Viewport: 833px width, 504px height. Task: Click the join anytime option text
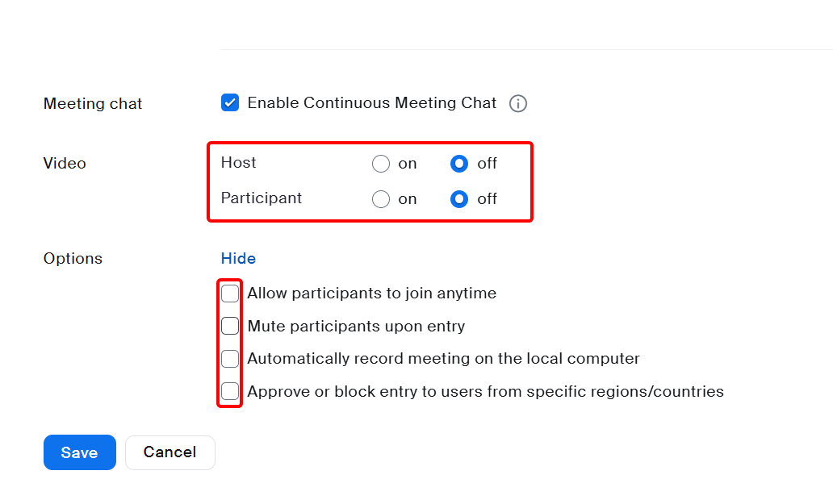click(371, 293)
